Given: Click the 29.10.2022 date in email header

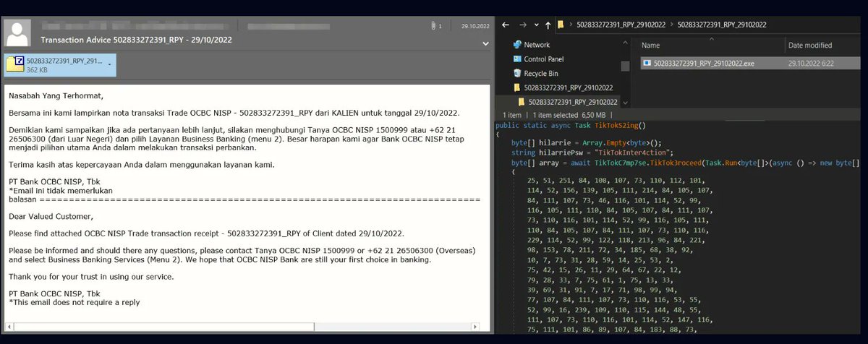Looking at the screenshot, I should [475, 26].
